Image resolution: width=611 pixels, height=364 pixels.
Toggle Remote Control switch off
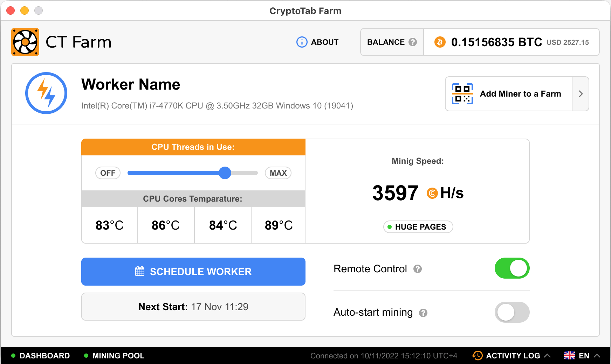(x=512, y=268)
